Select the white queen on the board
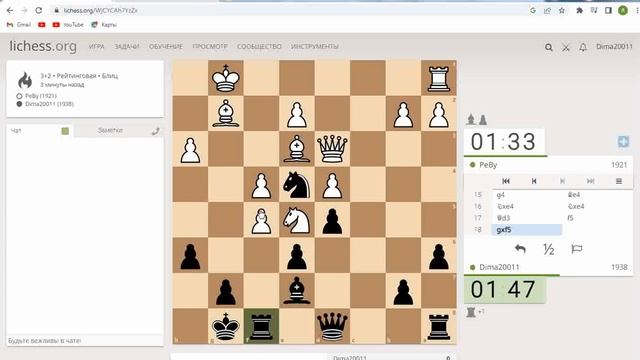 (332, 149)
